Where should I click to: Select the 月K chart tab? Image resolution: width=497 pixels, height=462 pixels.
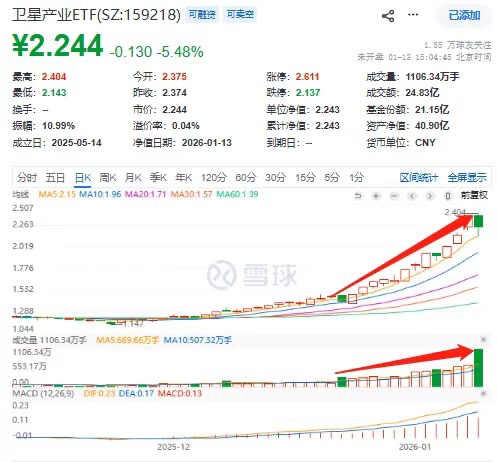133,177
